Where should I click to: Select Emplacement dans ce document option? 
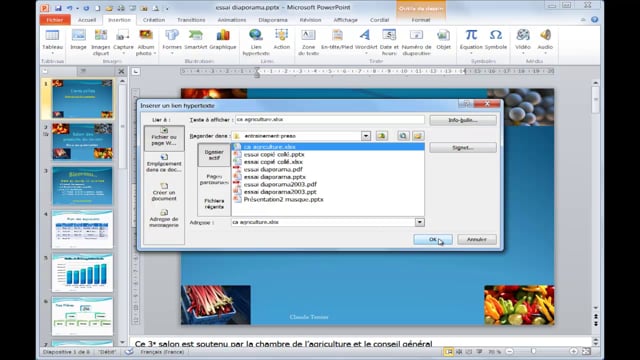pyautogui.click(x=164, y=163)
